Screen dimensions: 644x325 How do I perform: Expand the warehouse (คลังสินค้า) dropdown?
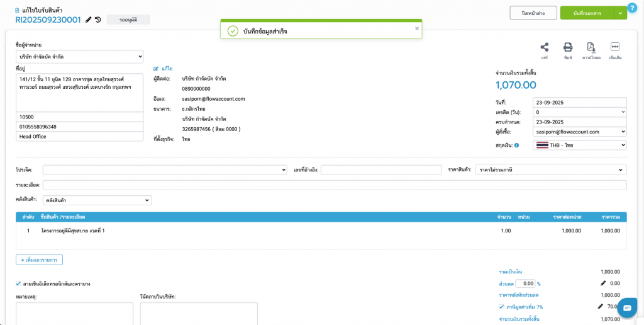tap(97, 200)
